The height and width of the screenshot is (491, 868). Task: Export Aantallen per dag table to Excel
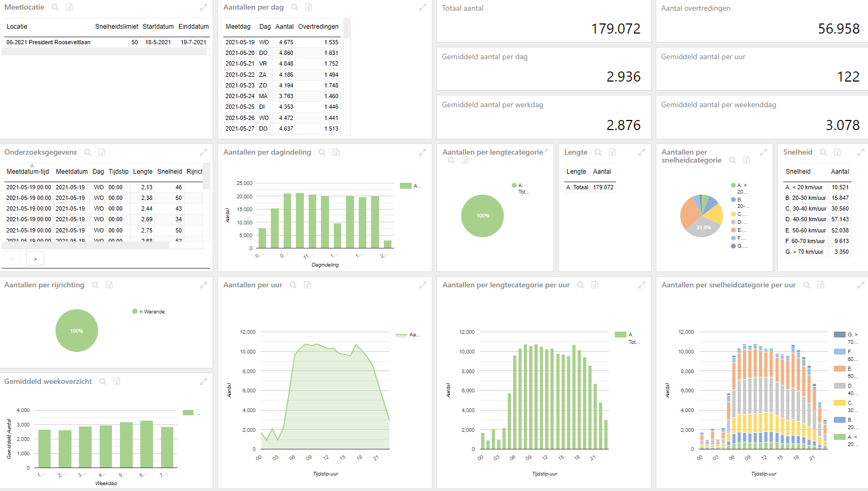(x=309, y=7)
